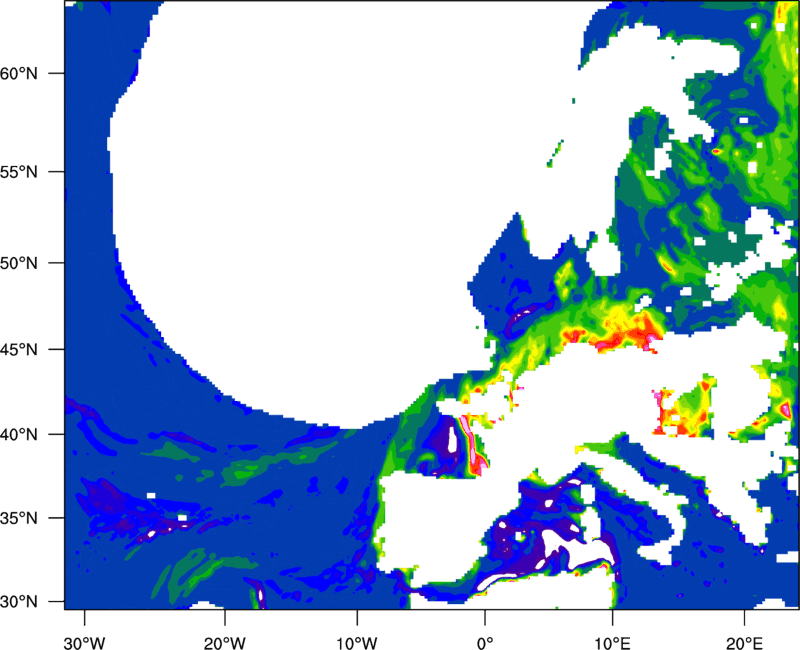Viewport: 800px width, 650px height.
Task: Click the 45°N latitude label
Action: coord(19,349)
